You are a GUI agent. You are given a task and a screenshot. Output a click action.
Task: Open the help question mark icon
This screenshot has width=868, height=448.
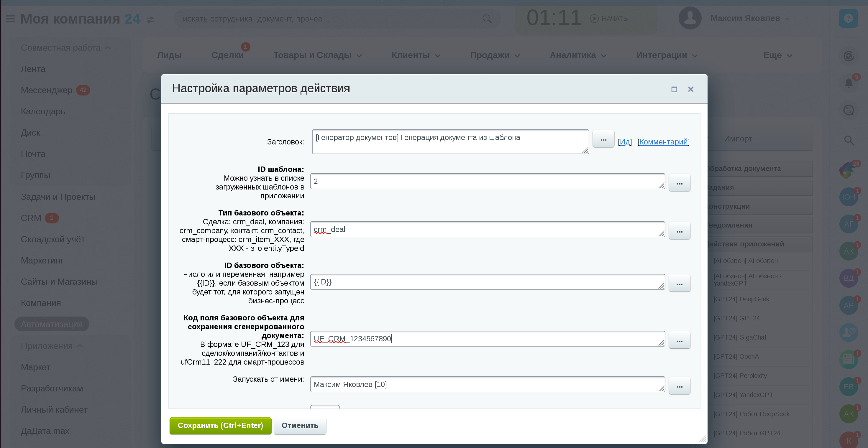click(848, 18)
